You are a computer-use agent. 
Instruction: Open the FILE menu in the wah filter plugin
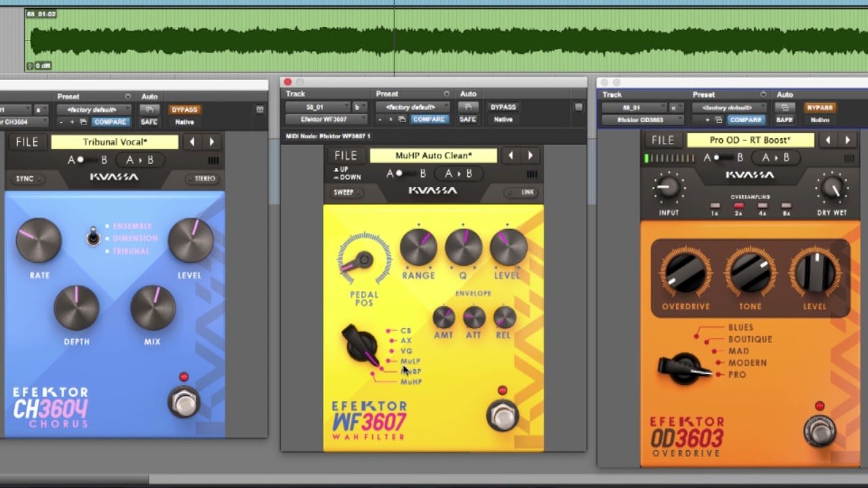pyautogui.click(x=345, y=155)
